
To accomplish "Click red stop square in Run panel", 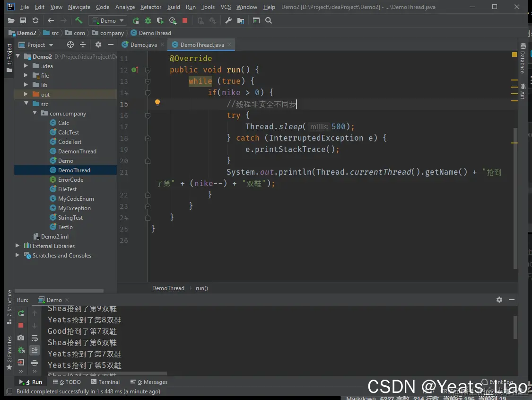I will pyautogui.click(x=21, y=325).
